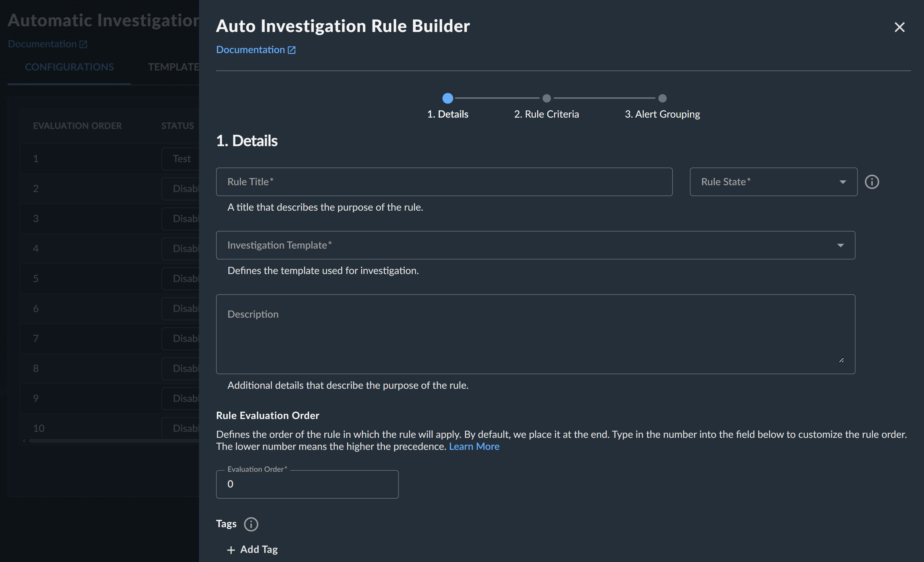Open status dropdown for rule 5
Screen dimensions: 924x562
click(x=180, y=279)
